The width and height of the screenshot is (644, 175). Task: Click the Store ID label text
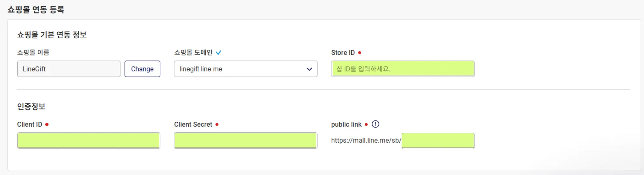coord(343,53)
